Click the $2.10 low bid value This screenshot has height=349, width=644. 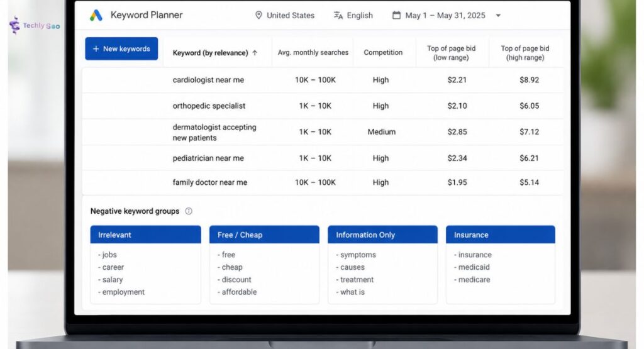point(457,106)
